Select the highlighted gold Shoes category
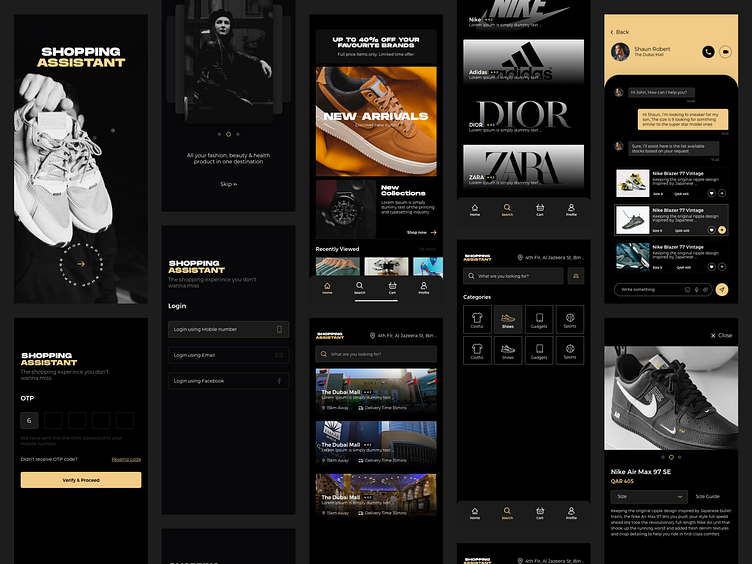Screen dimensions: 752x564 pos(508,319)
